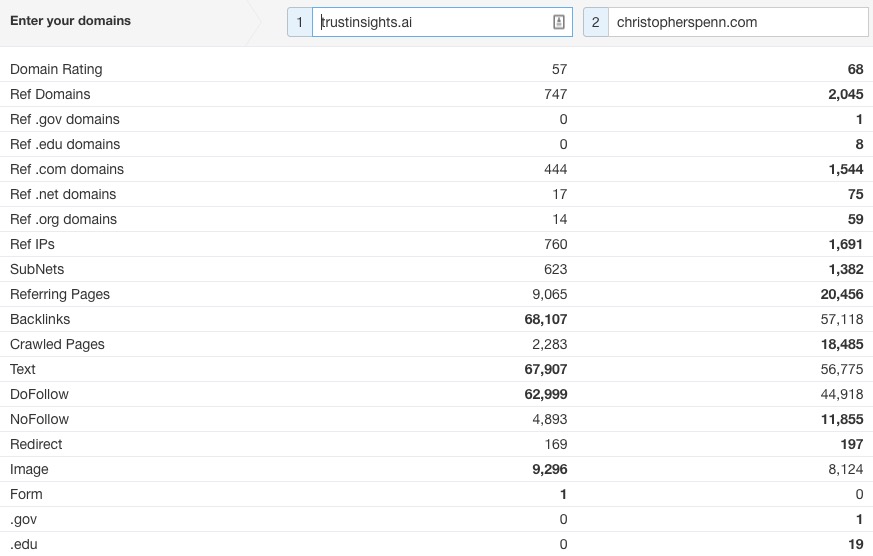The height and width of the screenshot is (556, 873).
Task: Click the number 1 domain badge
Action: point(300,22)
